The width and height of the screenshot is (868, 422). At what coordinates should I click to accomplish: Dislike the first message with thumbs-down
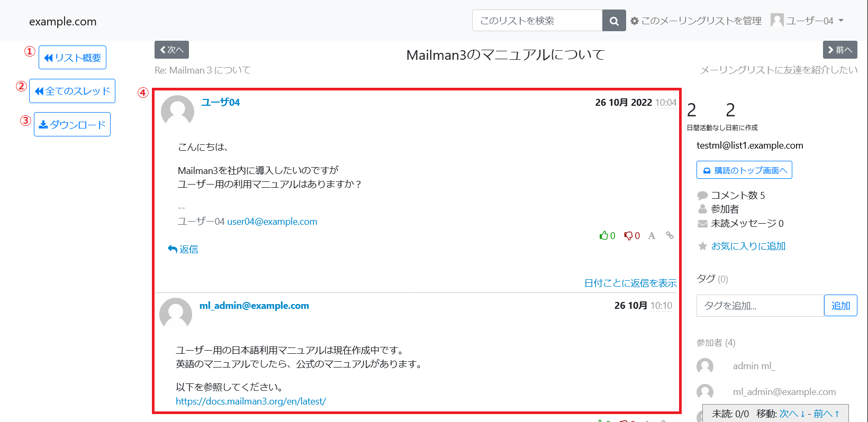(632, 235)
